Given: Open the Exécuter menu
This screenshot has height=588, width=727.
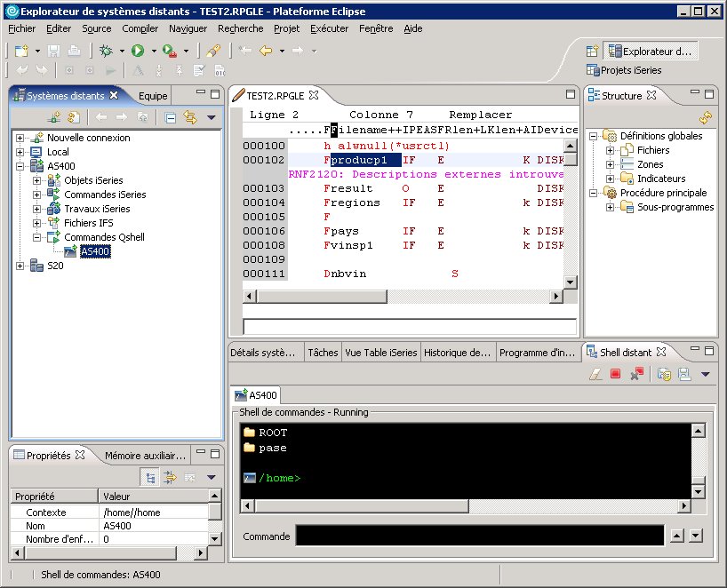Looking at the screenshot, I should pos(329,28).
